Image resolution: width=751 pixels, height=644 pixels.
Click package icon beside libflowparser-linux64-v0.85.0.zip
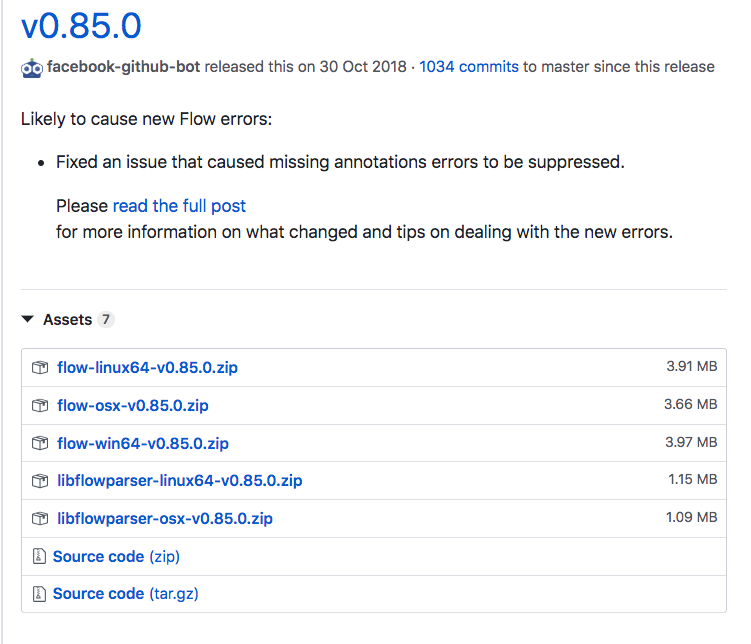coord(40,480)
